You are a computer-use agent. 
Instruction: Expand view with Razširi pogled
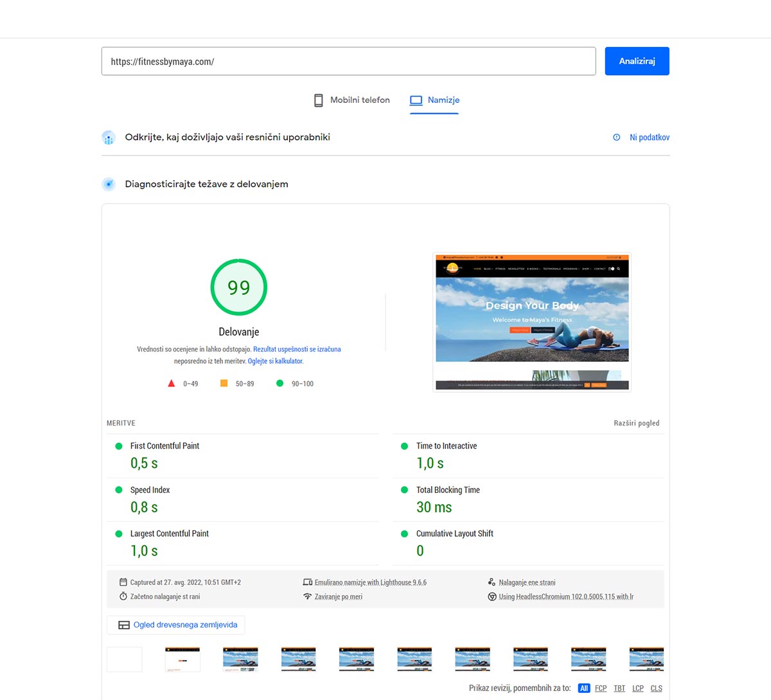pyautogui.click(x=636, y=423)
